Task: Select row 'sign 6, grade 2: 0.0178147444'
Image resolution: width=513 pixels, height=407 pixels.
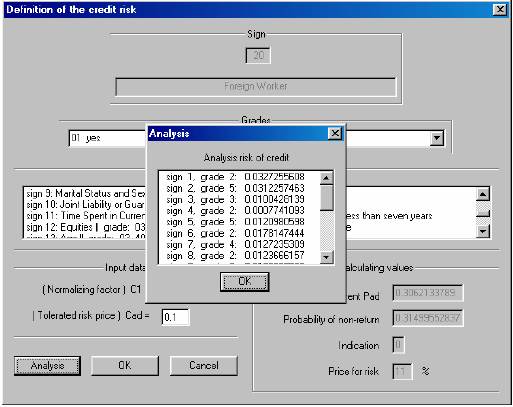Action: point(239,233)
